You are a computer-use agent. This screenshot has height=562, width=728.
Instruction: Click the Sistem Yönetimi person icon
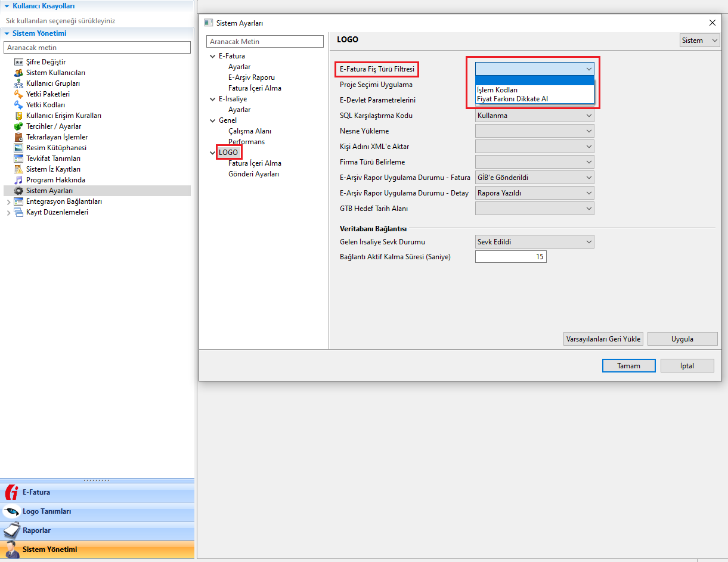click(11, 549)
